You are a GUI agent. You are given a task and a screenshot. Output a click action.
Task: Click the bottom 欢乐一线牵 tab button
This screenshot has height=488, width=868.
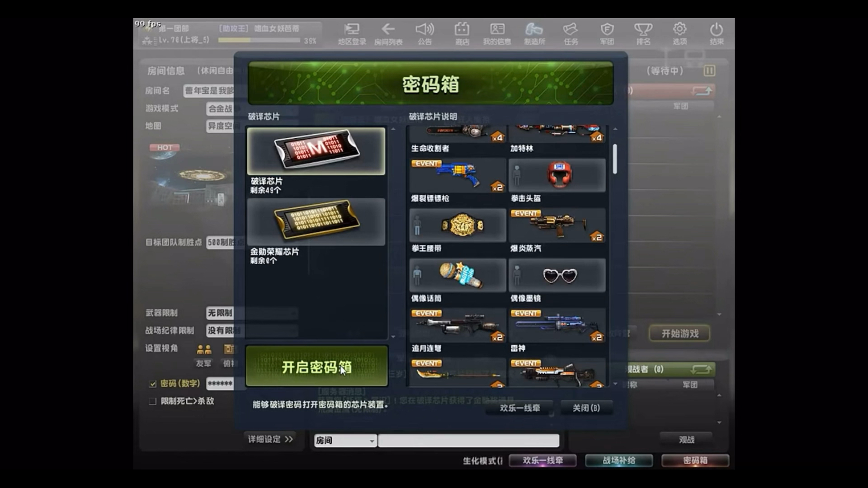pos(542,460)
